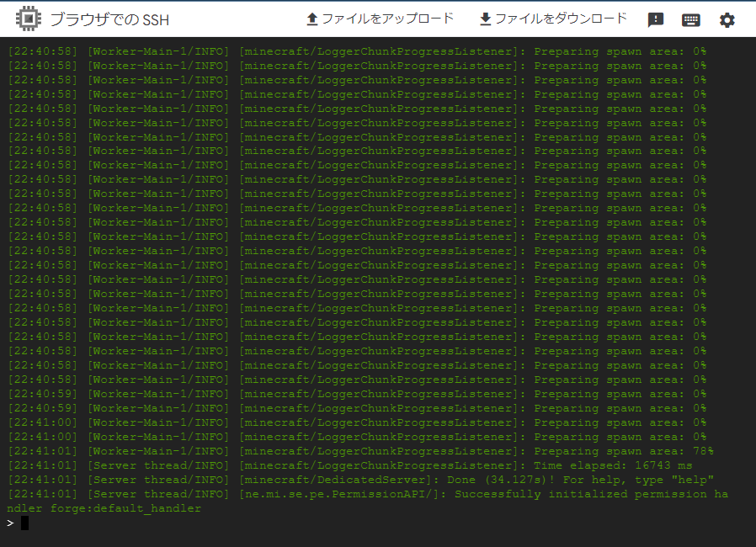756x547 pixels.
Task: Select the 'Preparing spawn area: 78%' text
Action: click(x=624, y=451)
